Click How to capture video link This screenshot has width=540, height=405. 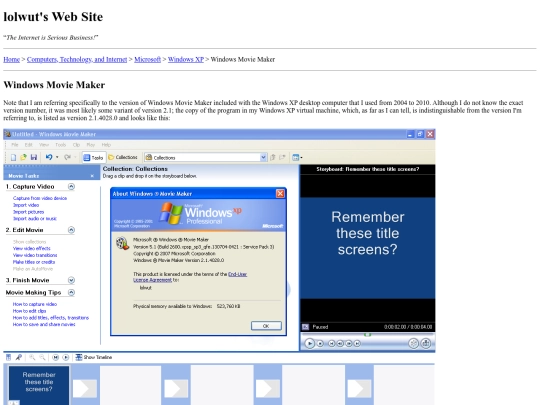pos(35,304)
